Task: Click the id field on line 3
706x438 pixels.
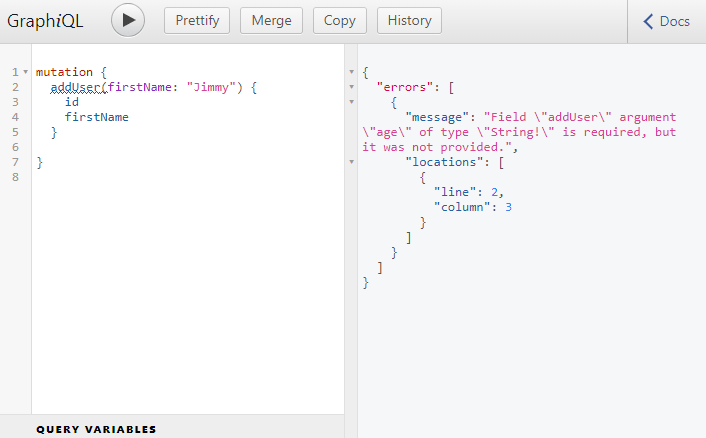Action: point(72,102)
